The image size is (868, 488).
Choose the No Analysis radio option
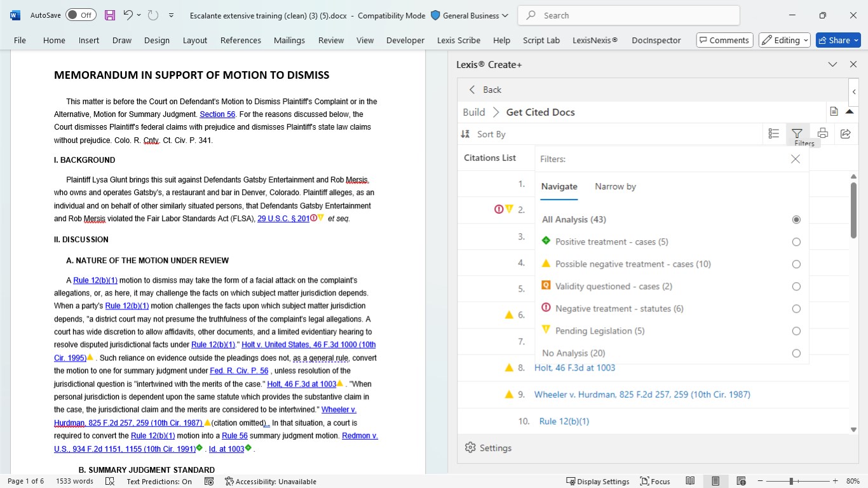coord(796,353)
